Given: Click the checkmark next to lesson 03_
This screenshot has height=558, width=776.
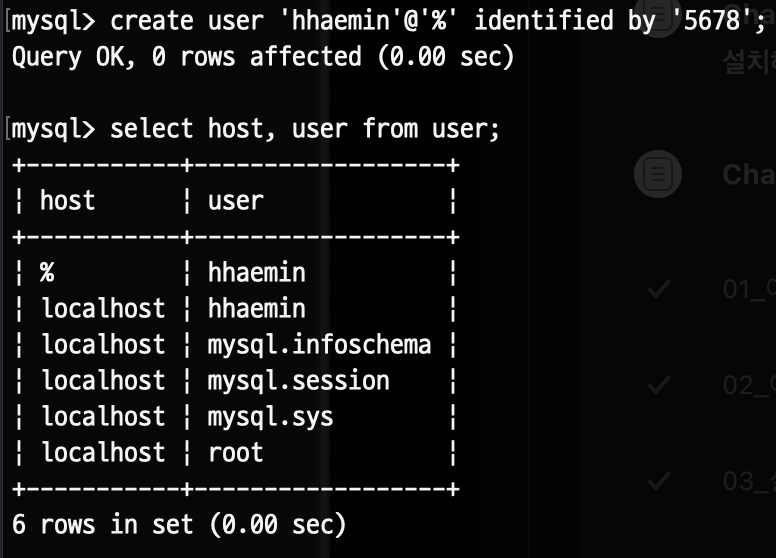Looking at the screenshot, I should point(659,480).
